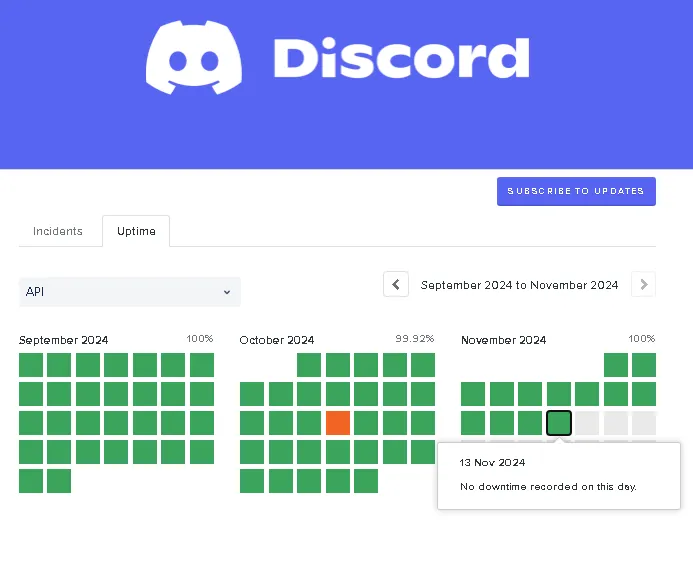
Task: Click Subscribe to Updates button
Action: pyautogui.click(x=576, y=191)
